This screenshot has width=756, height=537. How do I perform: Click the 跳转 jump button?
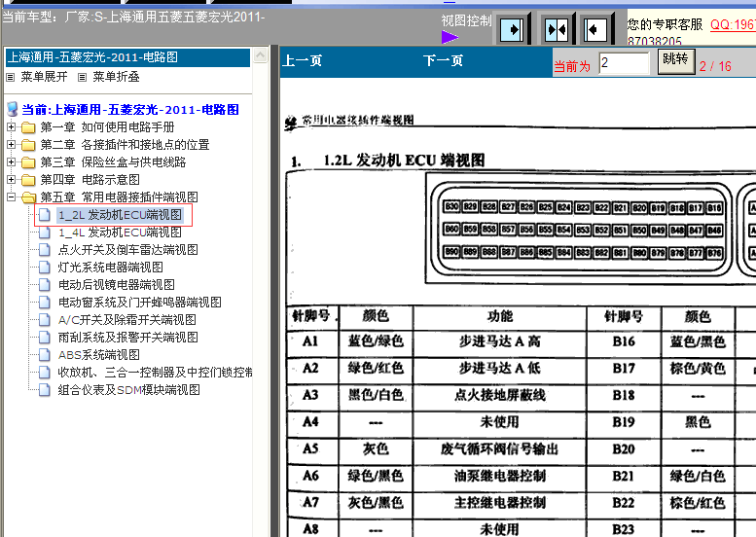(675, 61)
